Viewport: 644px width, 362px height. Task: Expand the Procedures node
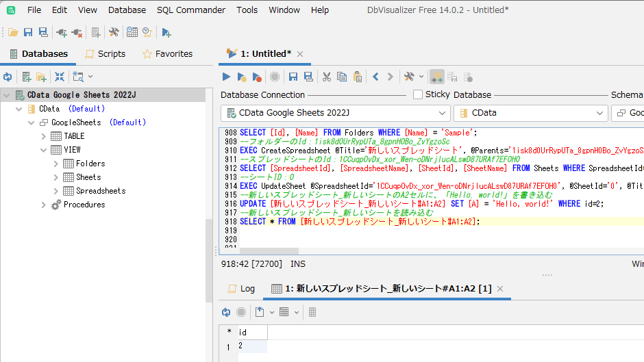point(44,205)
